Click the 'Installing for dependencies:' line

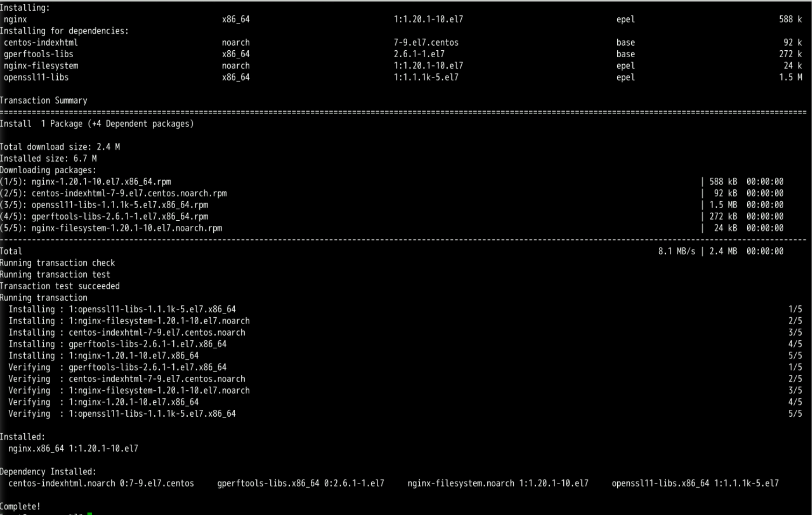click(64, 31)
